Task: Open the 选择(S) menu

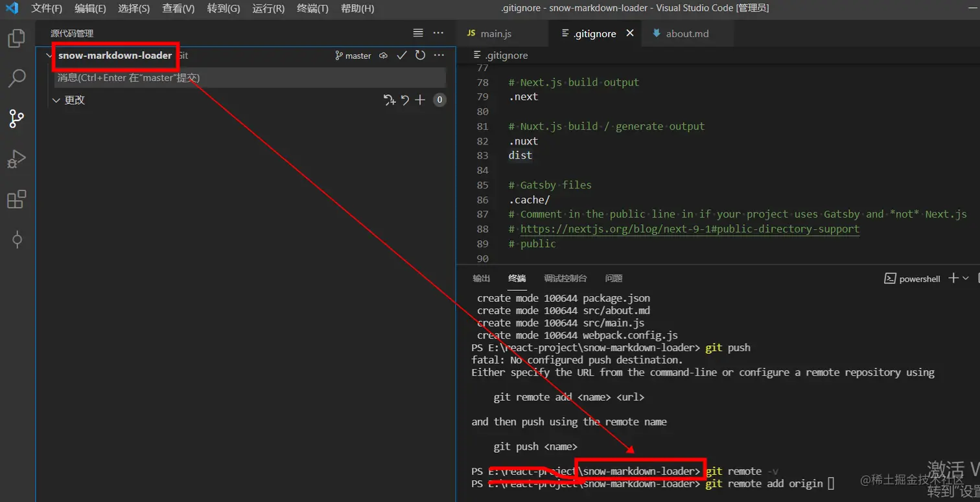Action: tap(134, 8)
